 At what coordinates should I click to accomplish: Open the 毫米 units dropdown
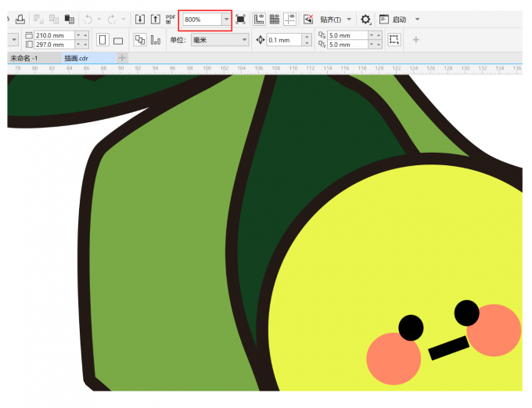[x=220, y=40]
